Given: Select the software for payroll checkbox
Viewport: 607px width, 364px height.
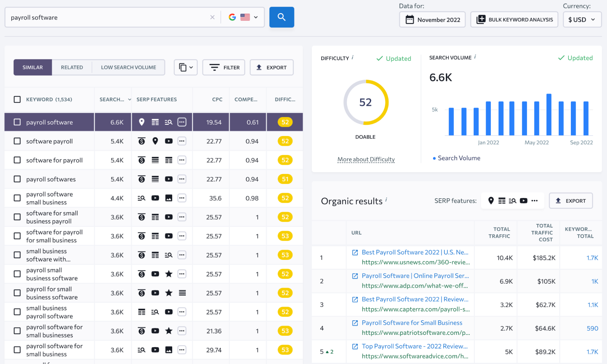Looking at the screenshot, I should tap(17, 160).
